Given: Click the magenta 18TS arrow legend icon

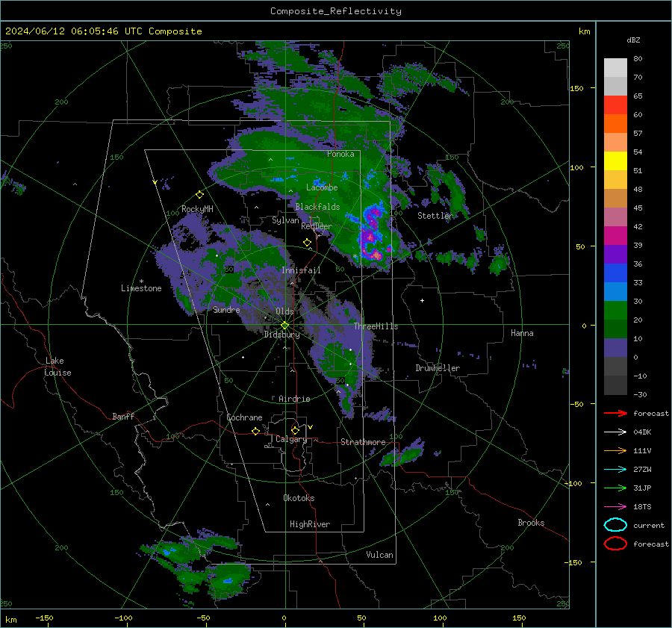Looking at the screenshot, I should (x=615, y=507).
